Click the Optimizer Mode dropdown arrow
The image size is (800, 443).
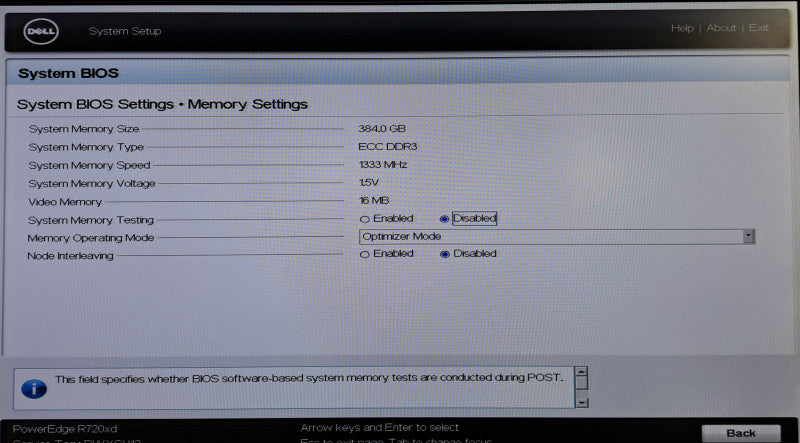click(748, 237)
